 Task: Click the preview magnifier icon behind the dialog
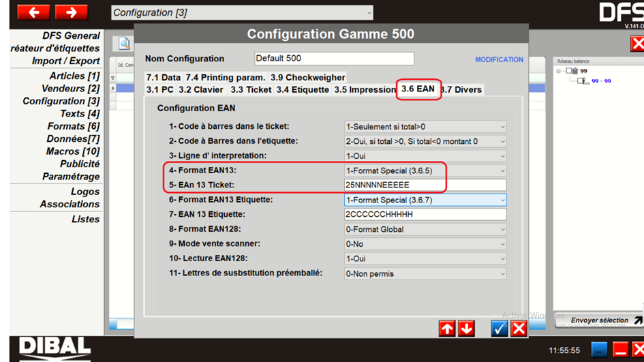pyautogui.click(x=125, y=44)
